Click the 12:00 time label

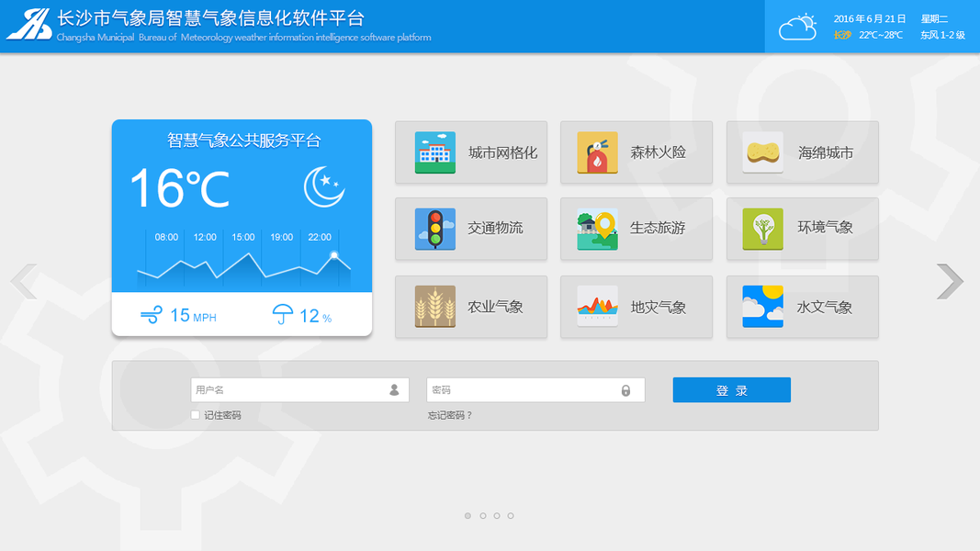click(x=205, y=238)
